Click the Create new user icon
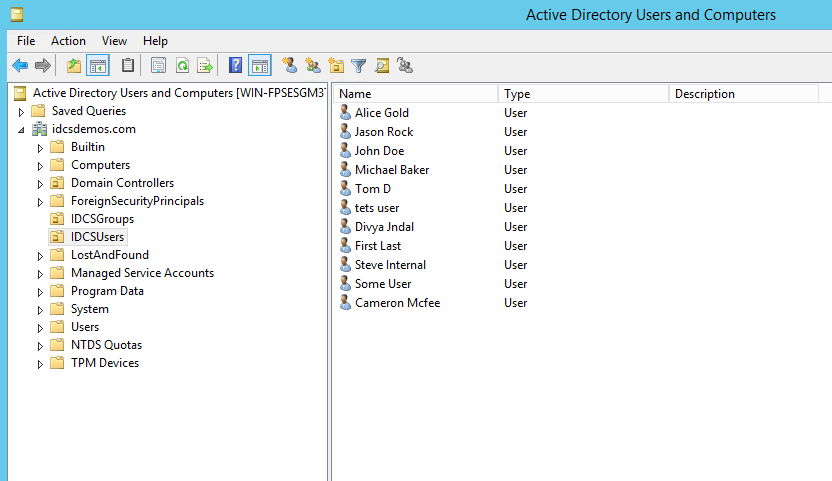This screenshot has height=481, width=832. (290, 66)
